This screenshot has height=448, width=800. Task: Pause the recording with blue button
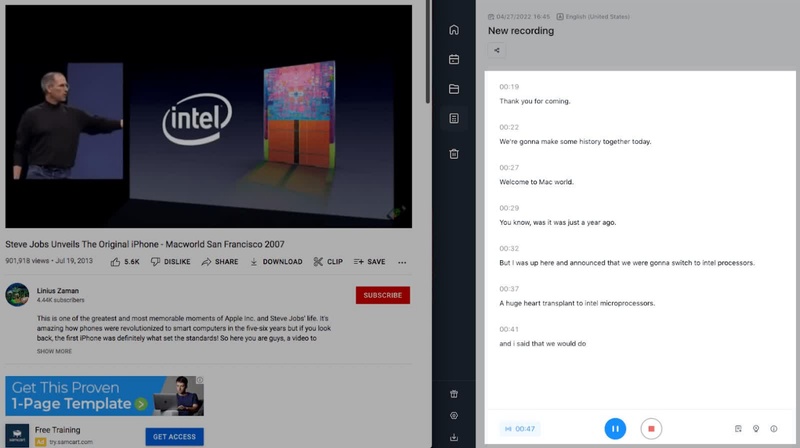tap(615, 429)
